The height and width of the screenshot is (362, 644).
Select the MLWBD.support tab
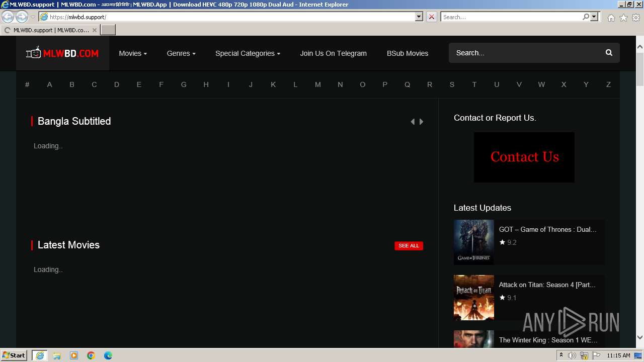(x=50, y=30)
